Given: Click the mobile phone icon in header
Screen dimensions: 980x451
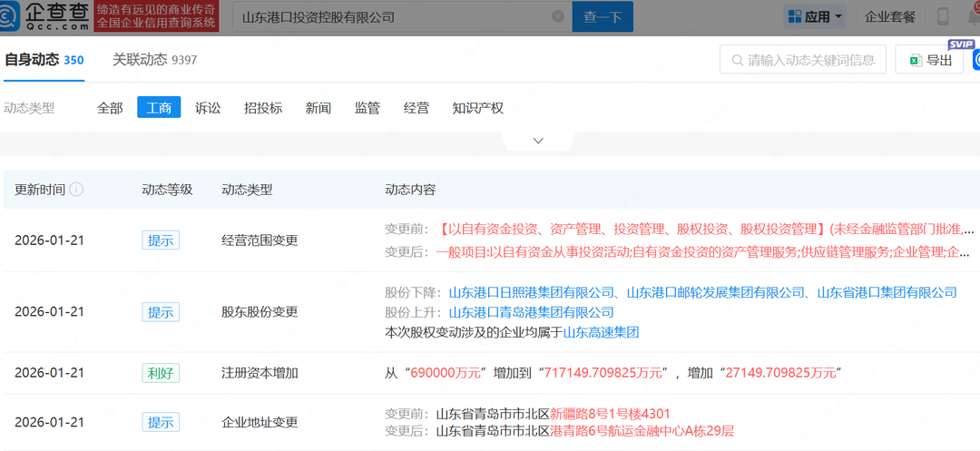Looking at the screenshot, I should click(943, 16).
